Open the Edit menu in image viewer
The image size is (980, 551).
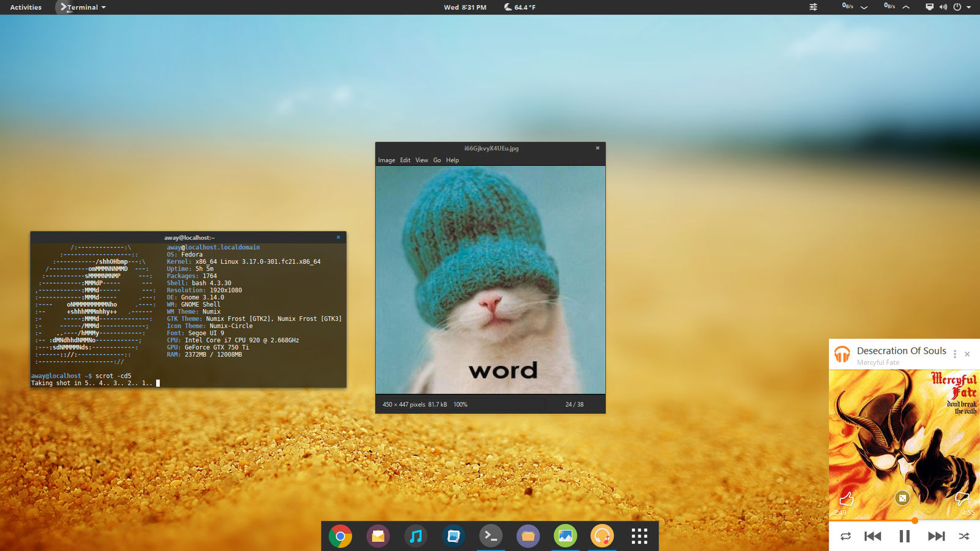(x=405, y=160)
